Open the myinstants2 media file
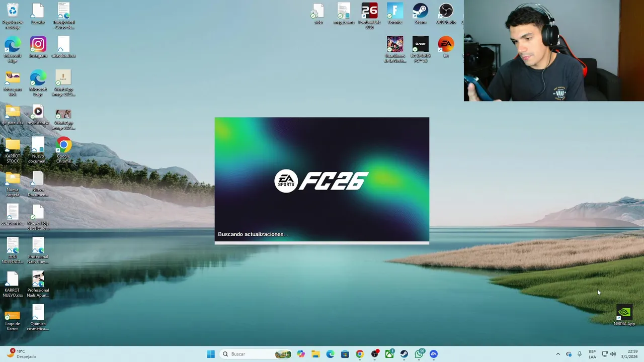Screen dimensions: 644x362 [38, 115]
